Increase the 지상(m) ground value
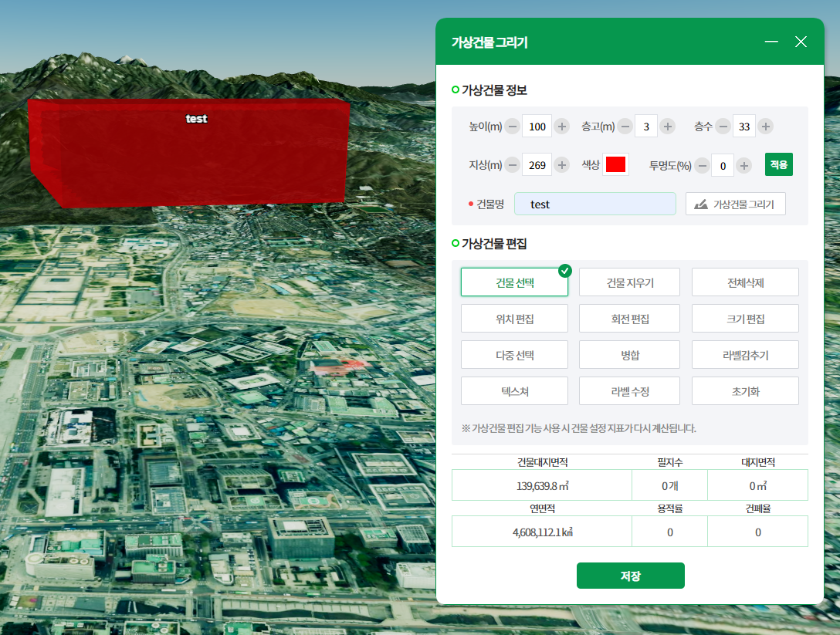 pos(562,165)
